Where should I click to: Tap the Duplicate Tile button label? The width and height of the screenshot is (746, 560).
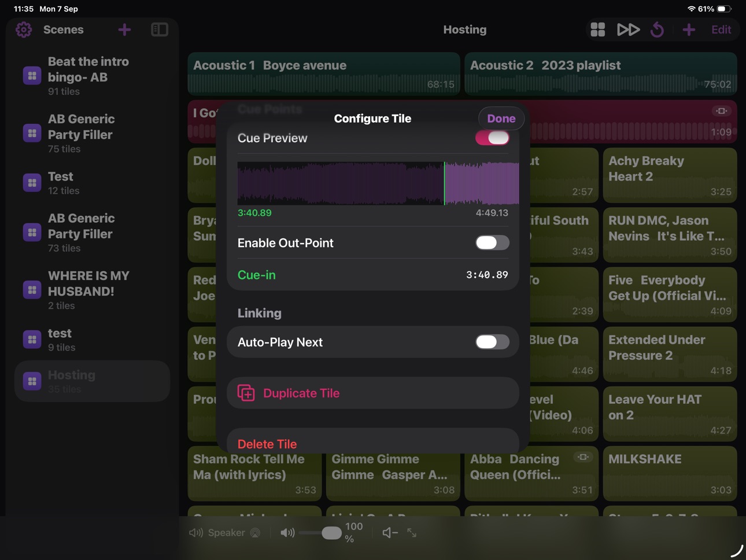[x=301, y=393]
